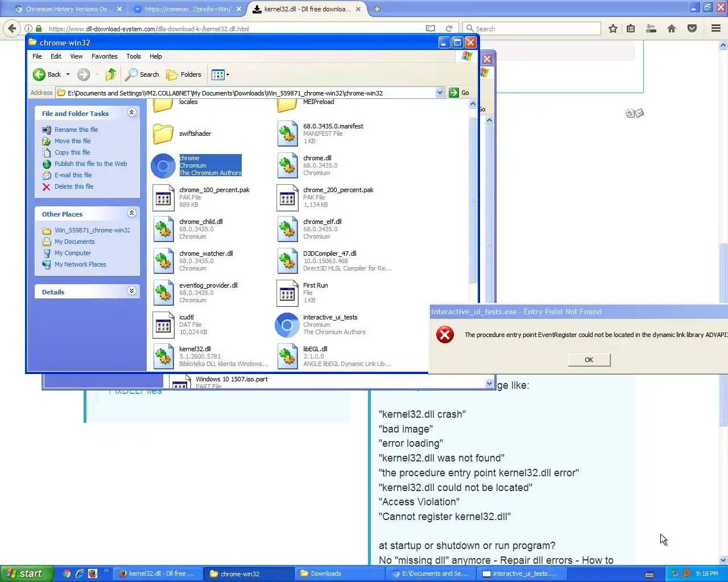The image size is (728, 582).
Task: Select the chrome_watcher.dll file icon
Action: 163,261
